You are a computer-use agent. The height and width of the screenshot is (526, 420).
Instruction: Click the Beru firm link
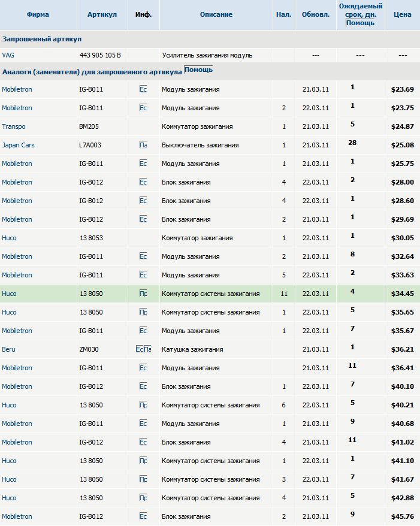[x=9, y=349]
